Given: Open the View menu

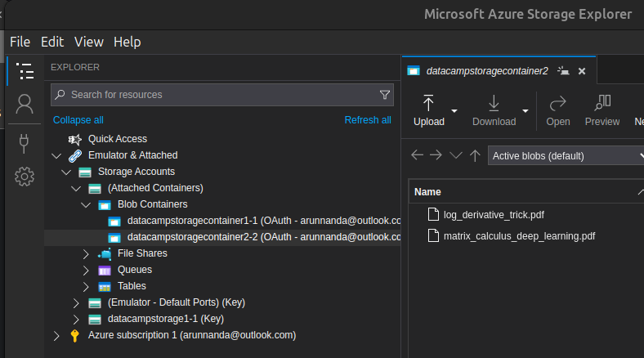Looking at the screenshot, I should [89, 42].
